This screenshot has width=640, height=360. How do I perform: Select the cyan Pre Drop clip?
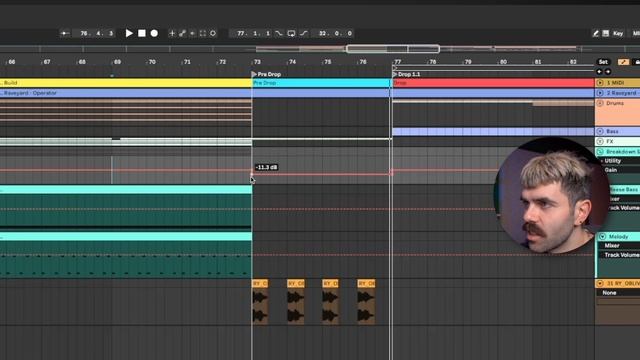click(321, 83)
